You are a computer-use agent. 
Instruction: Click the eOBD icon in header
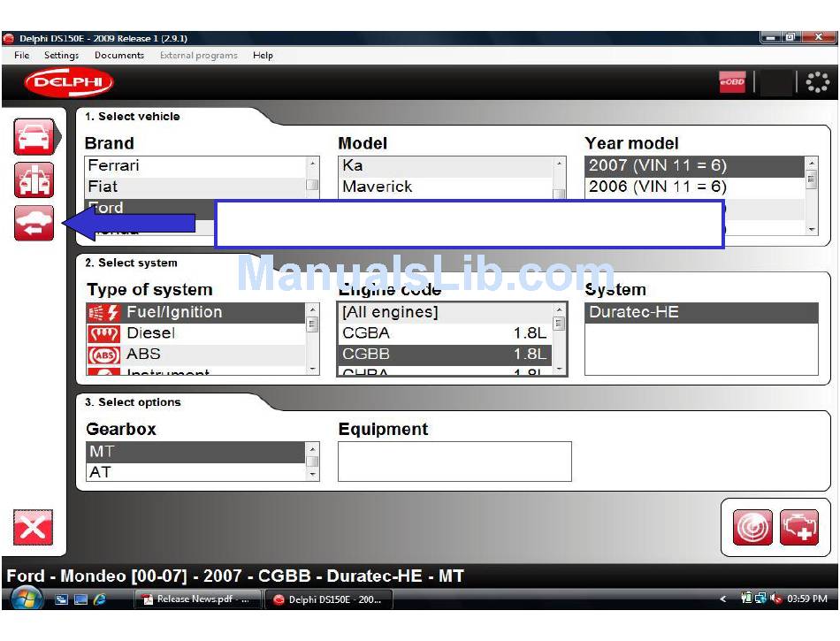pyautogui.click(x=732, y=82)
